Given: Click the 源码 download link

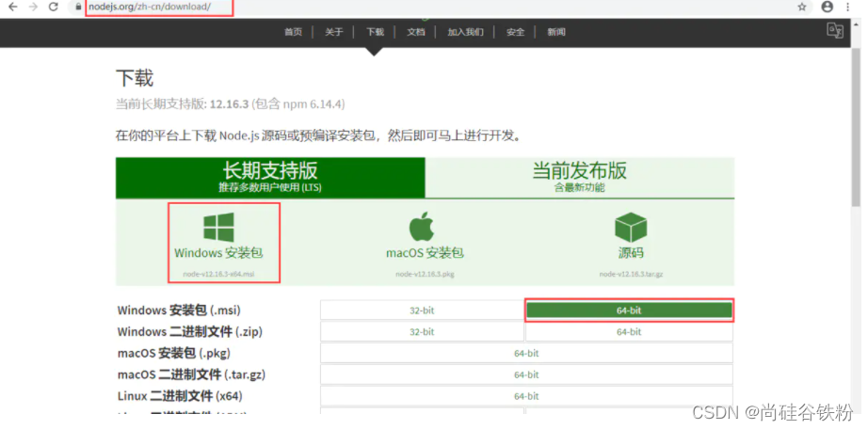Looking at the screenshot, I should tap(631, 253).
